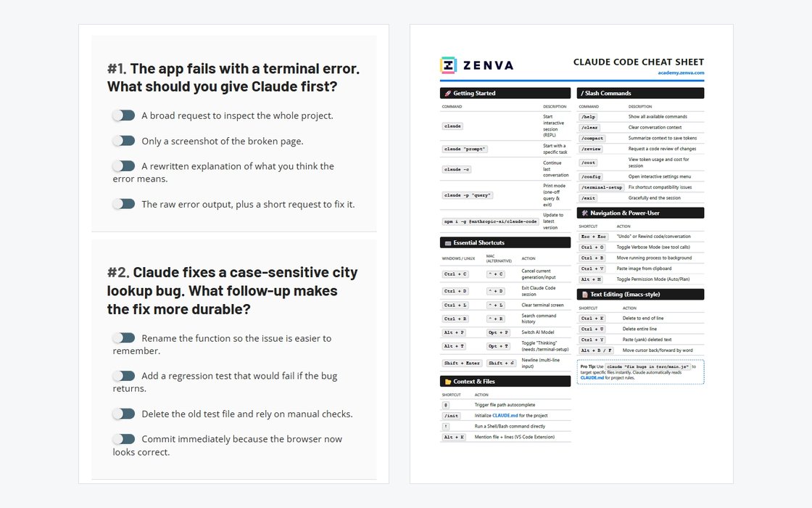Click 'Clear terminal screen' action text
The height and width of the screenshot is (508, 812).
coord(542,305)
